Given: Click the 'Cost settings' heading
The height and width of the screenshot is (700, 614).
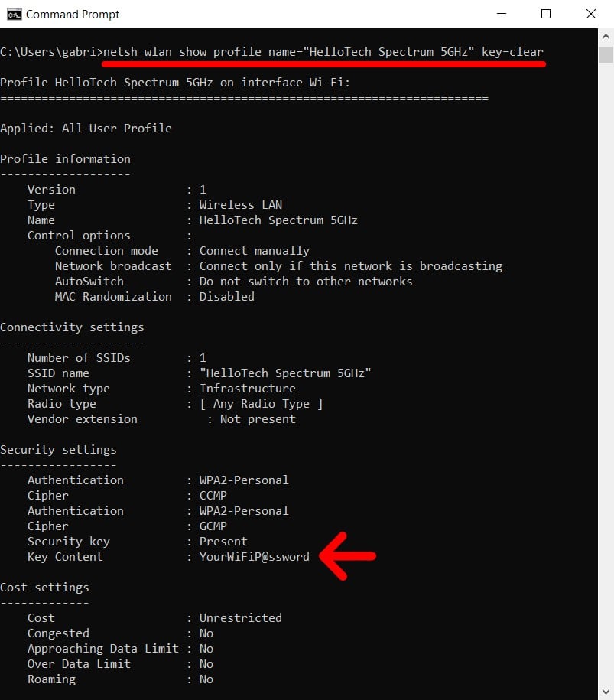Looking at the screenshot, I should tap(44, 588).
